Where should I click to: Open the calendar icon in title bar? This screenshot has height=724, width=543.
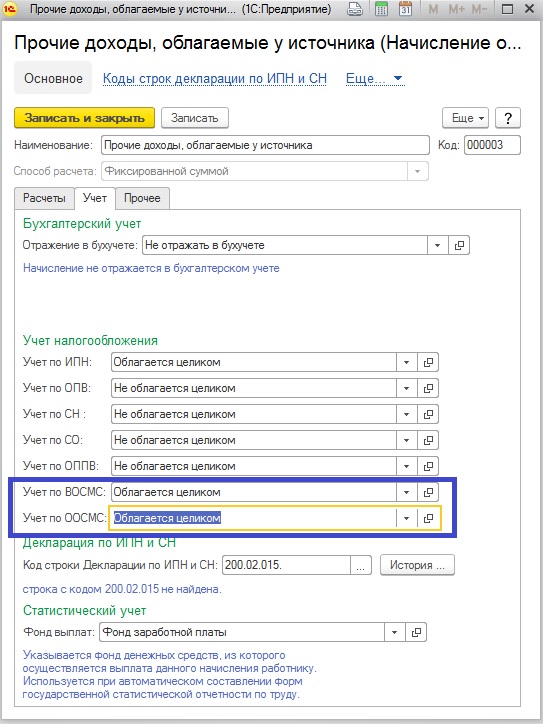[405, 9]
